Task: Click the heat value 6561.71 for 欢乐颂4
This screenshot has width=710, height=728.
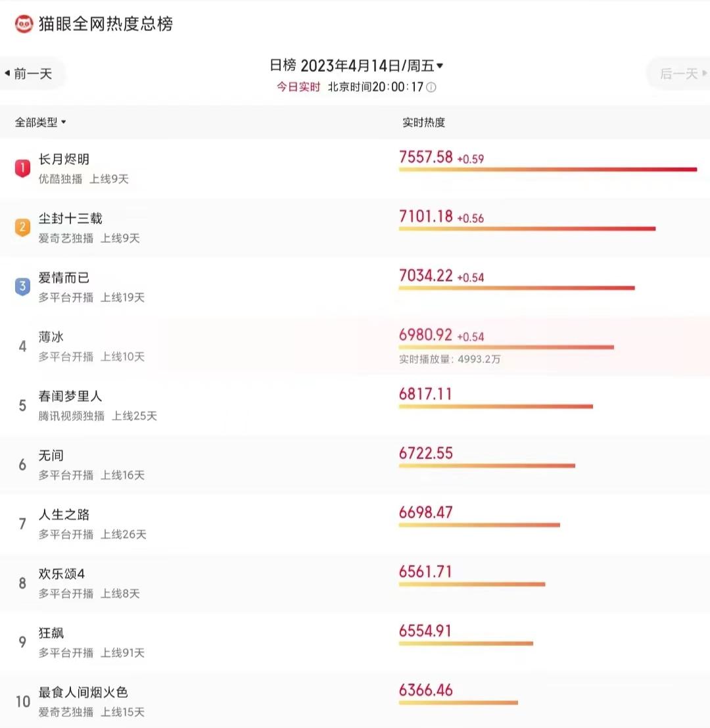Action: (x=425, y=571)
